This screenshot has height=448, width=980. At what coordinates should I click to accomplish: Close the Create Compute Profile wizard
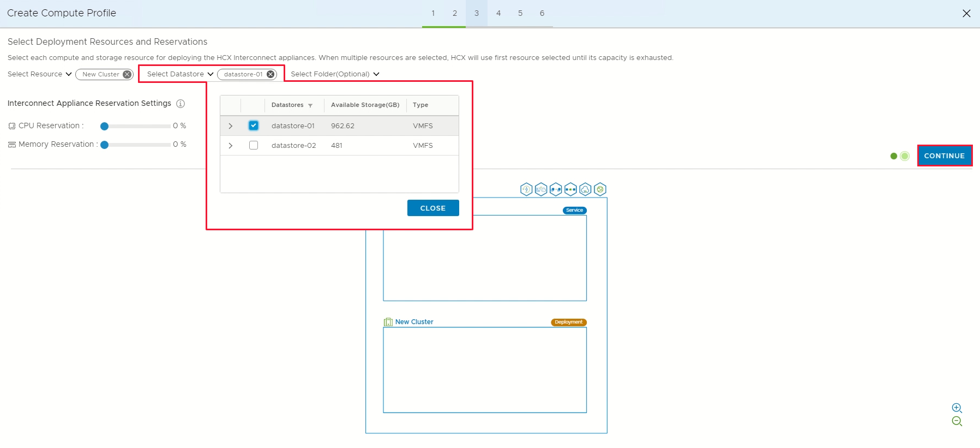966,13
